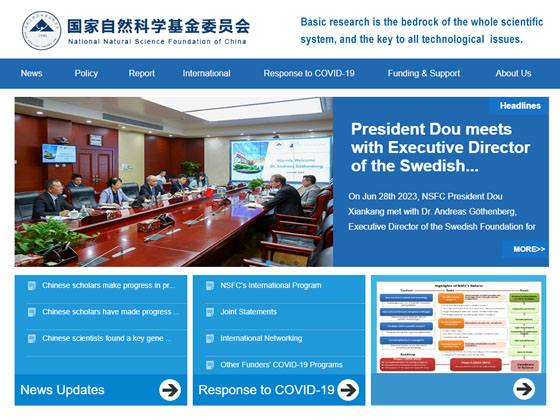560x420 pixels.
Task: Click document icon beside NSFC's International Program
Action: [210, 286]
